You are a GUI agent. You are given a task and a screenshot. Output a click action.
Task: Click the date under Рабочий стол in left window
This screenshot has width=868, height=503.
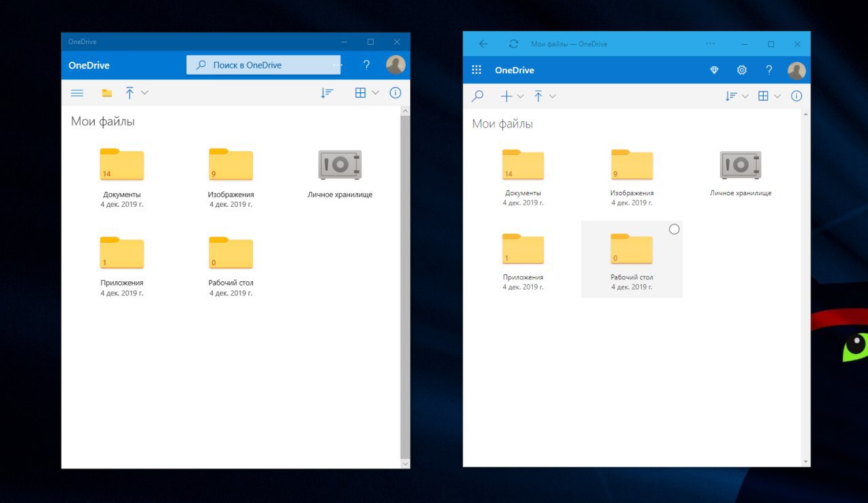tap(231, 293)
